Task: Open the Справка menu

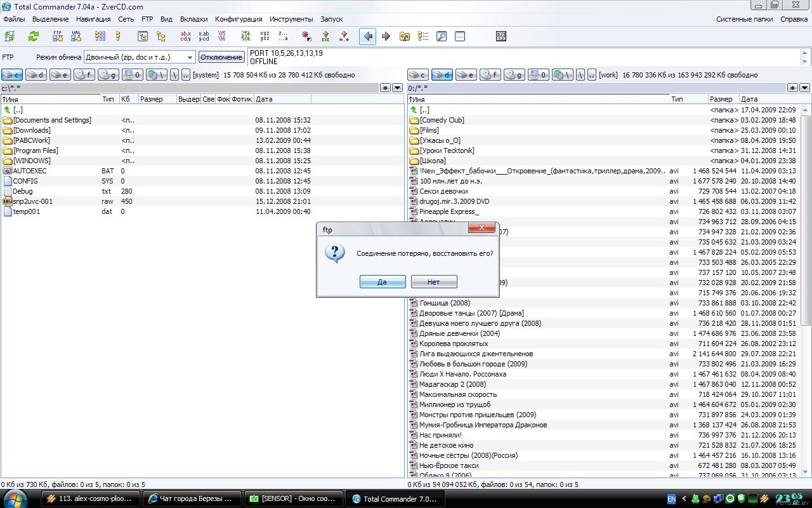Action: pyautogui.click(x=794, y=19)
